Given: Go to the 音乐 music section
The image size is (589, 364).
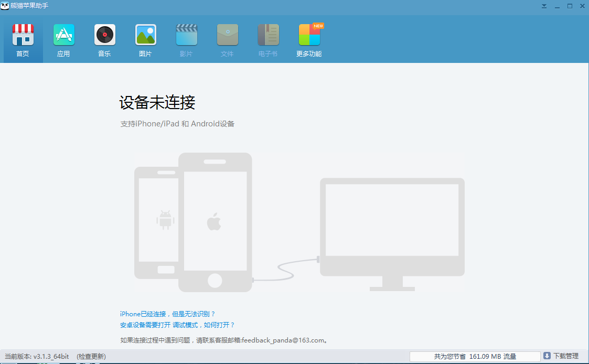Looking at the screenshot, I should click(104, 35).
